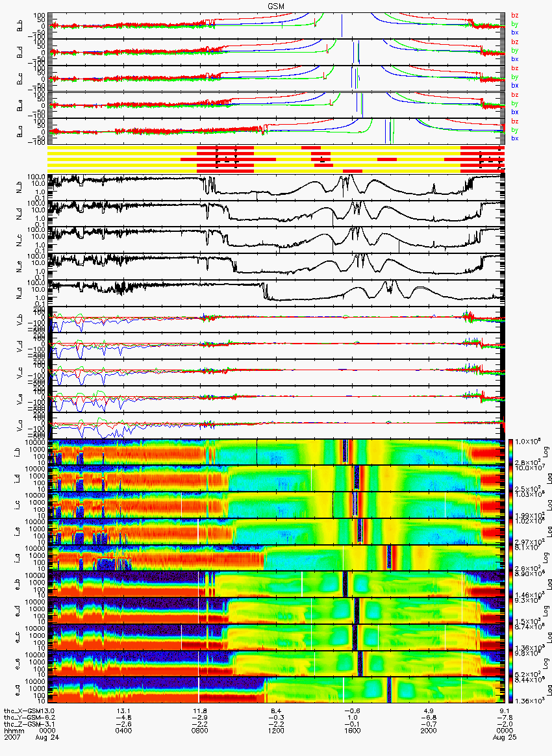Click the 1600 time tick label
Screen dimensions: 552x756
353,731
